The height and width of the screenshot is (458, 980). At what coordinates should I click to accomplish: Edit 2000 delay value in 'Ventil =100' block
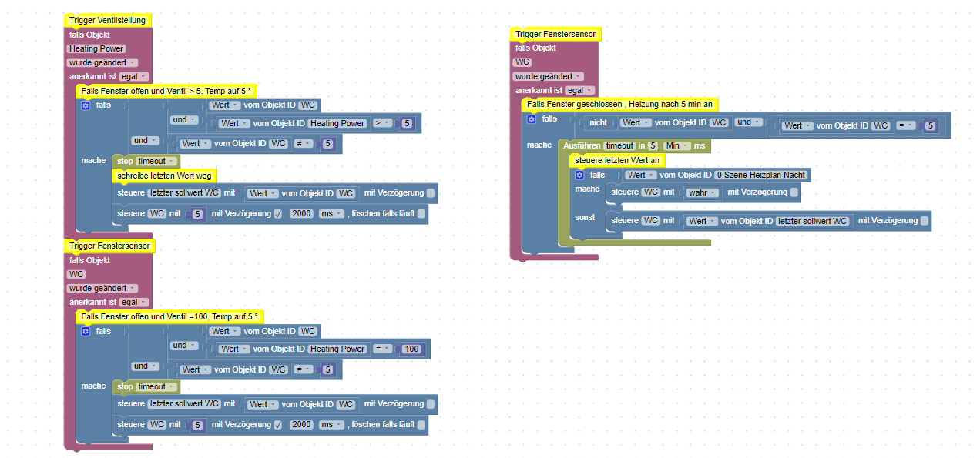coord(301,424)
